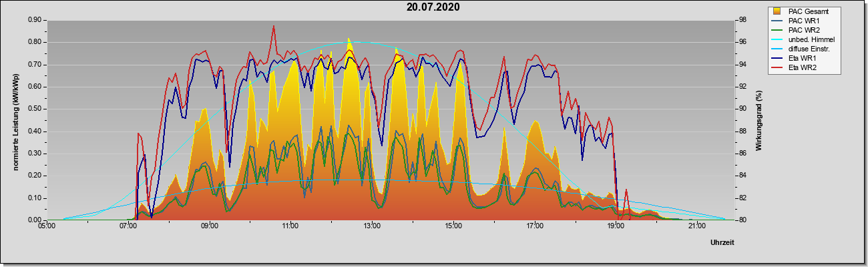Click the 0.50 left axis value

click(35, 109)
